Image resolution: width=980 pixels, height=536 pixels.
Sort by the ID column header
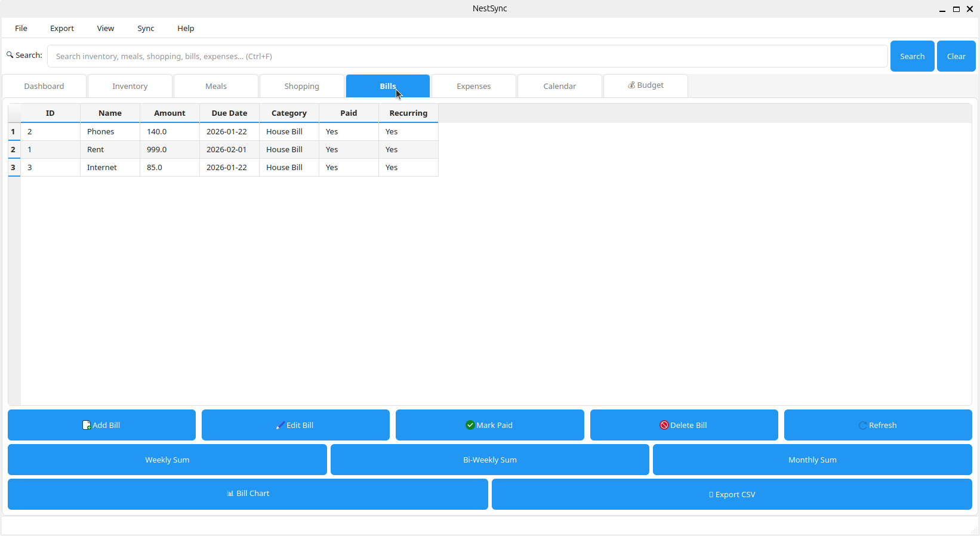(x=50, y=113)
